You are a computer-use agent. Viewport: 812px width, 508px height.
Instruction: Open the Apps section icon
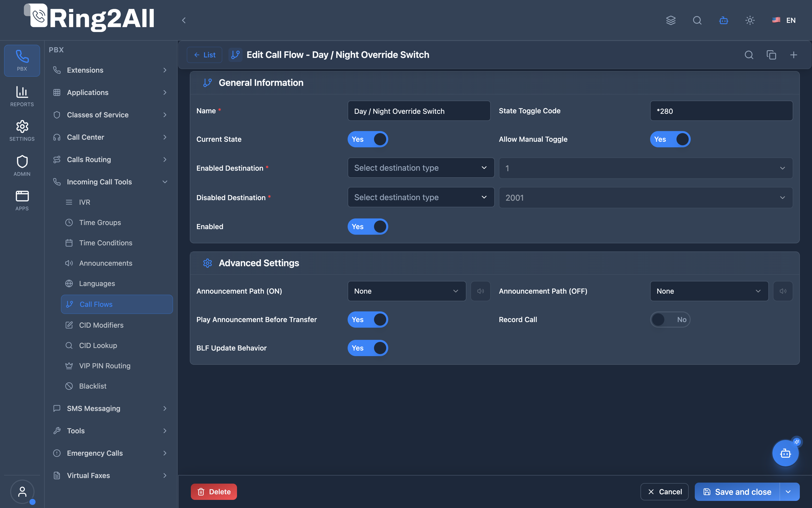pos(22,201)
